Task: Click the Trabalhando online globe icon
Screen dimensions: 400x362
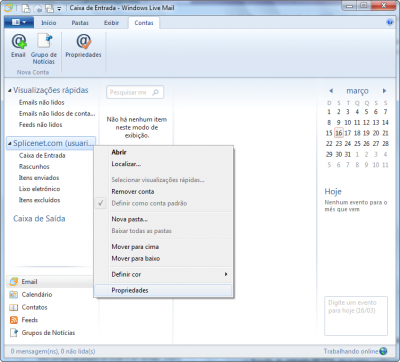Action: (x=383, y=351)
